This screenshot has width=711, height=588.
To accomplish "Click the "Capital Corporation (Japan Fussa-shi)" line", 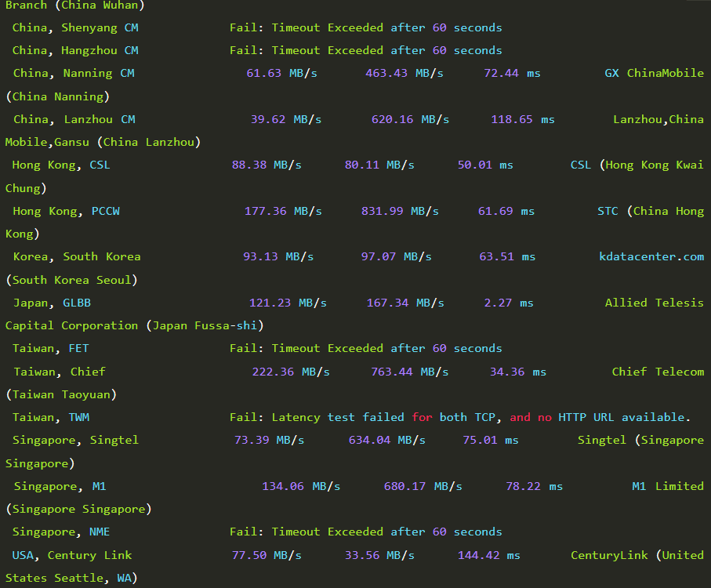I will point(135,325).
